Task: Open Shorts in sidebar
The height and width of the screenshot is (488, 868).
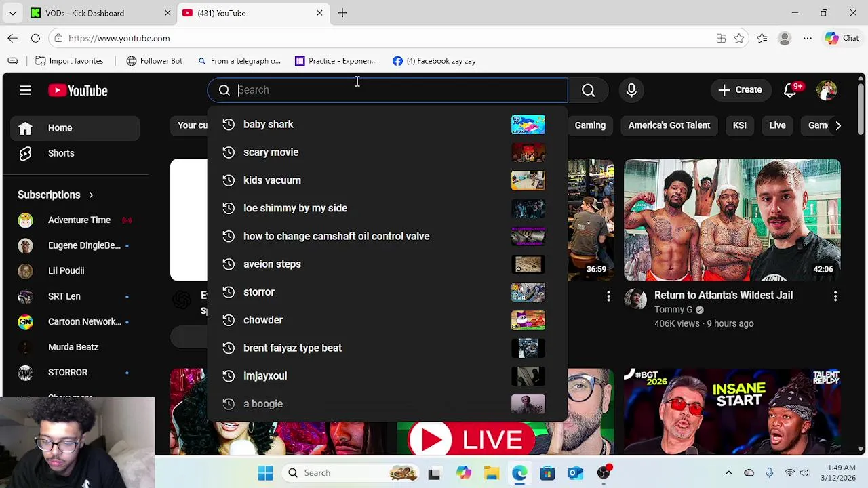Action: pos(75,153)
